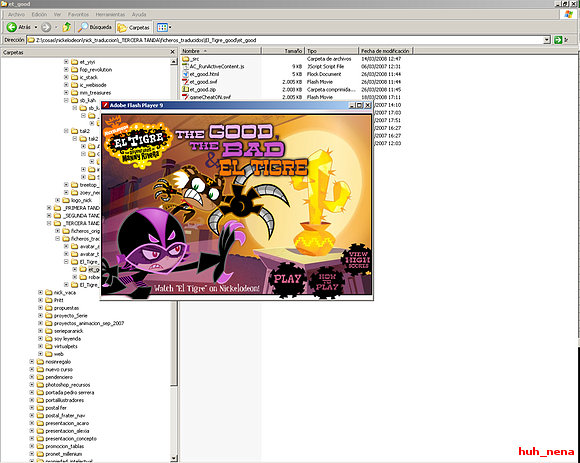Select the soy leyenda folder icon
The image size is (580, 463).
click(48, 339)
